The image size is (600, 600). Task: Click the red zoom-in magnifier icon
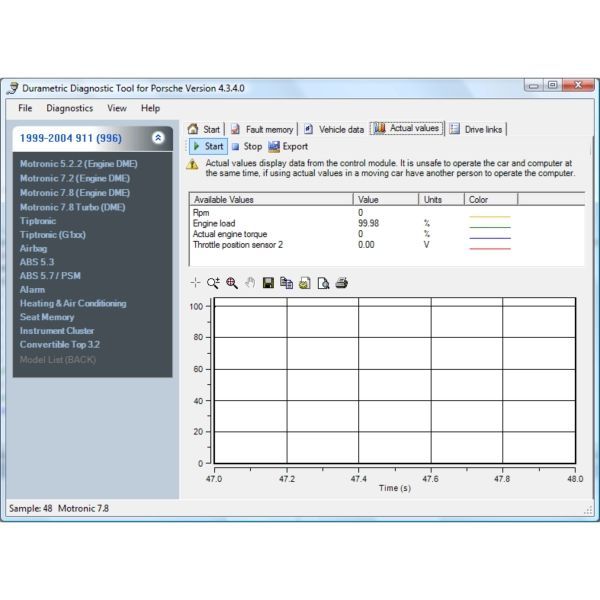click(x=232, y=283)
